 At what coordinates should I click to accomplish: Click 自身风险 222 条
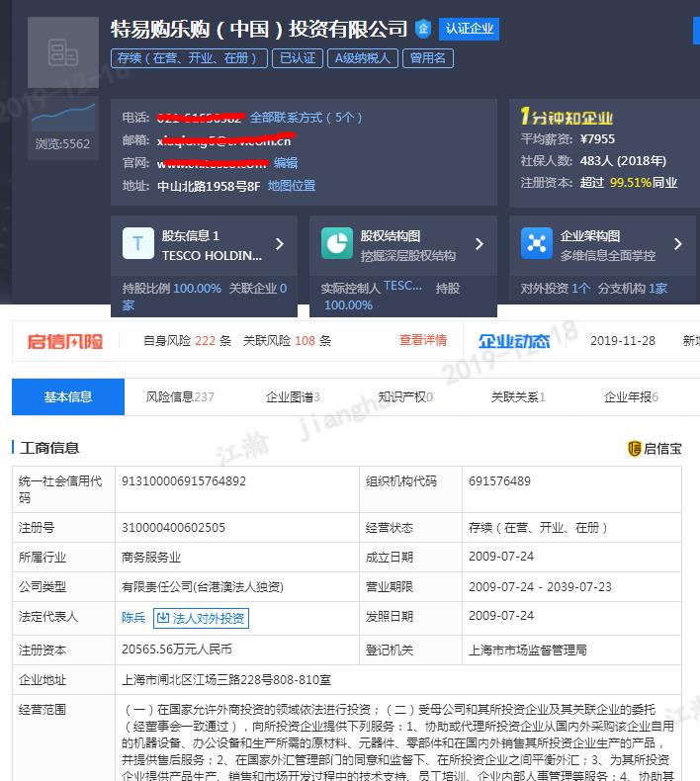point(187,341)
